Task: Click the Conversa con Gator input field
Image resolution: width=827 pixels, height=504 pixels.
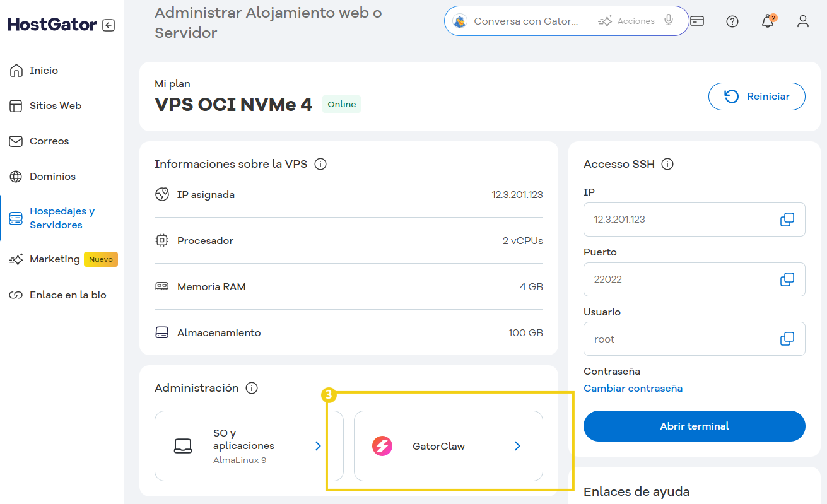Action: [x=527, y=20]
